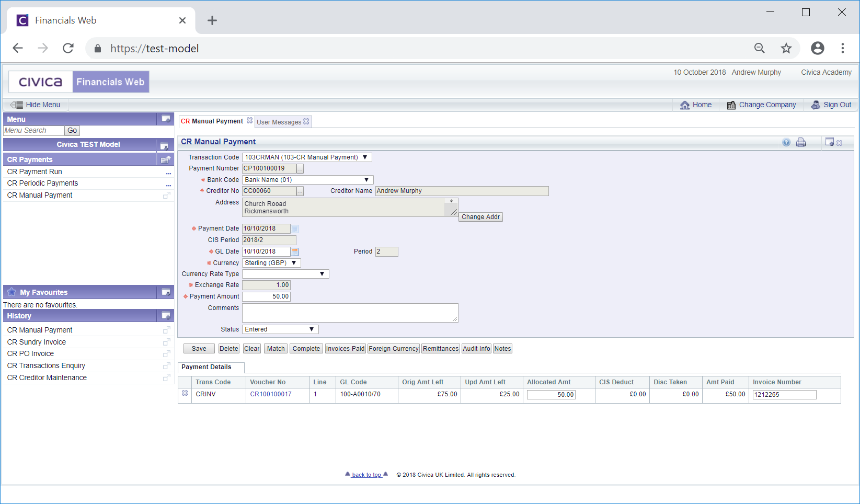Open CR Transactions Enquiry from History

pos(46,365)
